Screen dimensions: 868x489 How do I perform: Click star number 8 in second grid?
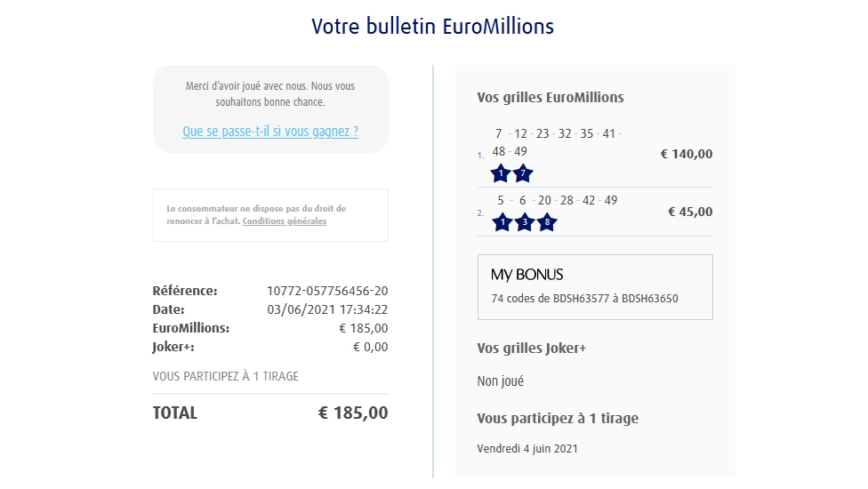coord(546,222)
